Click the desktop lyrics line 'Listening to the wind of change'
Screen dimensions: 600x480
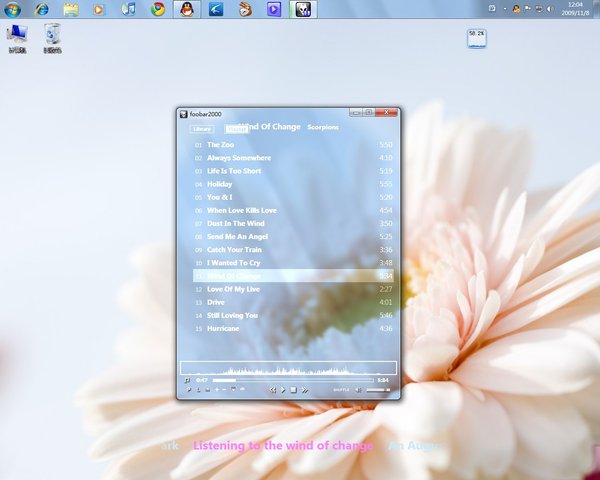[x=283, y=446]
